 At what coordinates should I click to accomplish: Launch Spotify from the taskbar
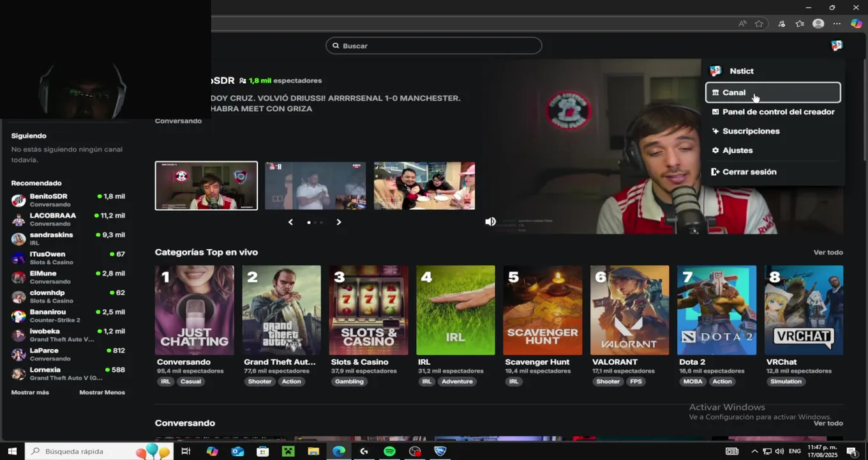389,451
